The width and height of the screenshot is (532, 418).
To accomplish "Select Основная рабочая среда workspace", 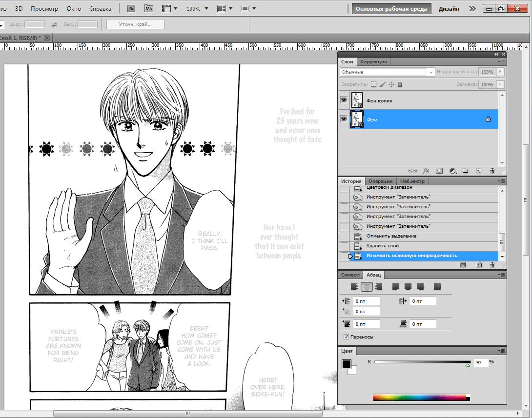I will click(391, 9).
